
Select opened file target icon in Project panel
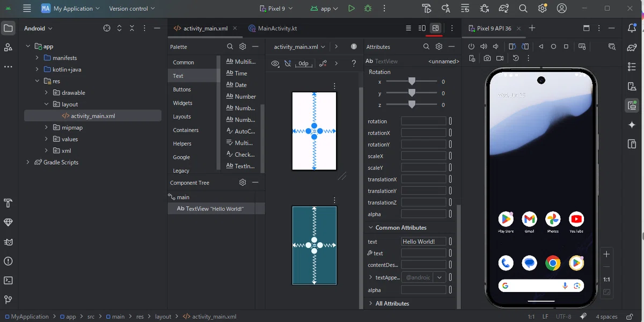tap(107, 28)
